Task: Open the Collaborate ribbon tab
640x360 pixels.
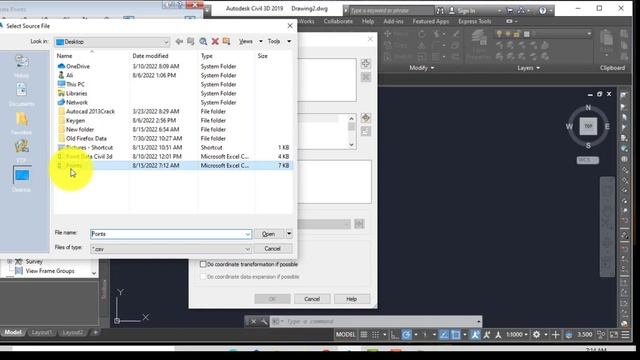Action: click(x=338, y=21)
